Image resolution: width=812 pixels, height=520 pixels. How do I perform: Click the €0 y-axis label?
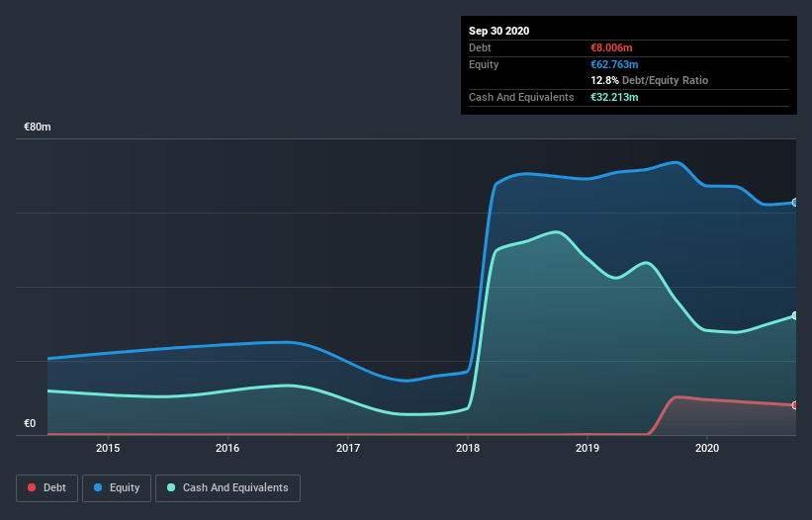[30, 423]
